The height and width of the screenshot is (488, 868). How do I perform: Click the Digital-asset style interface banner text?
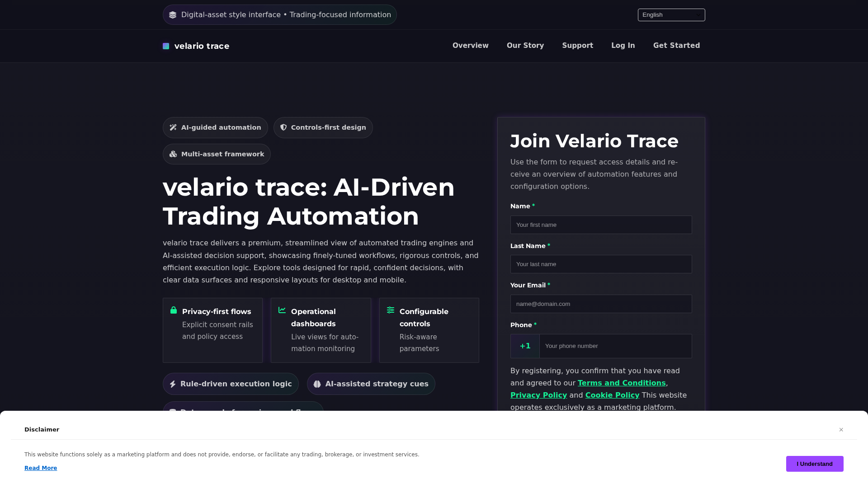pyautogui.click(x=286, y=15)
